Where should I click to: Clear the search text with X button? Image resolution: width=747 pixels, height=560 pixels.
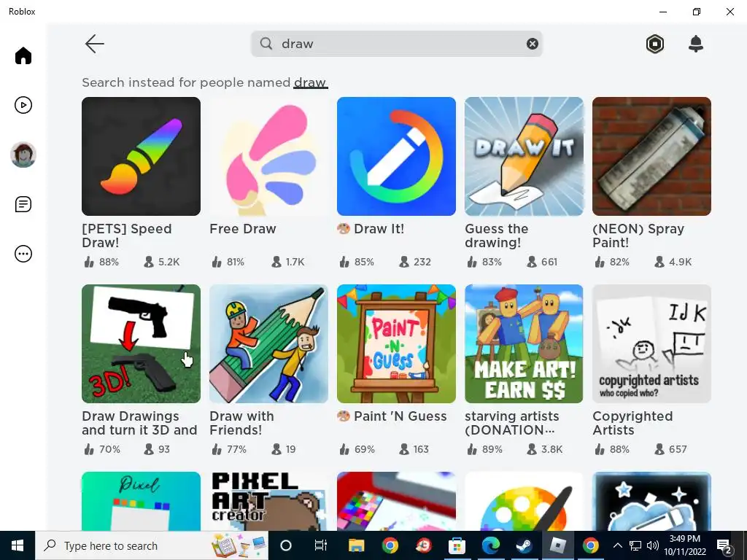point(532,44)
